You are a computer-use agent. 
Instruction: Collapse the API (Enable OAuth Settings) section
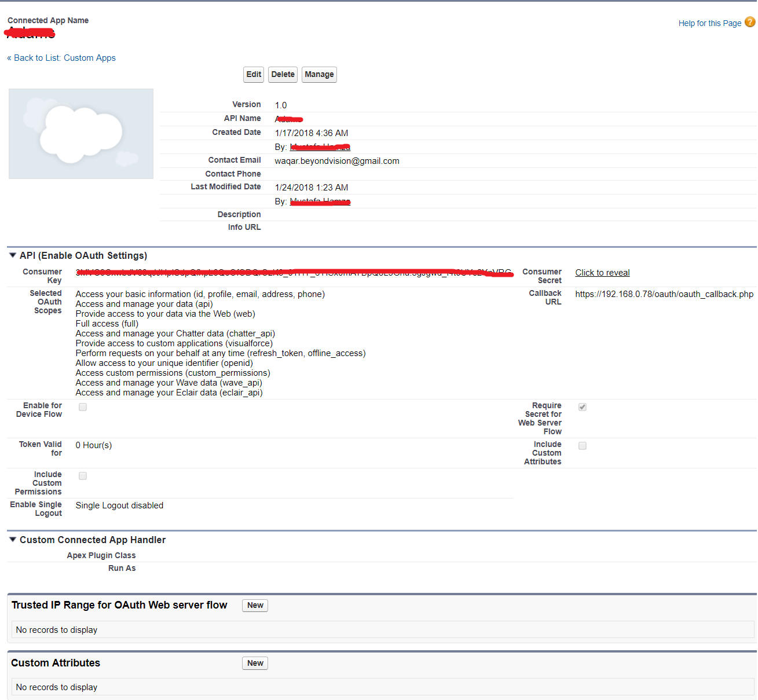click(13, 255)
